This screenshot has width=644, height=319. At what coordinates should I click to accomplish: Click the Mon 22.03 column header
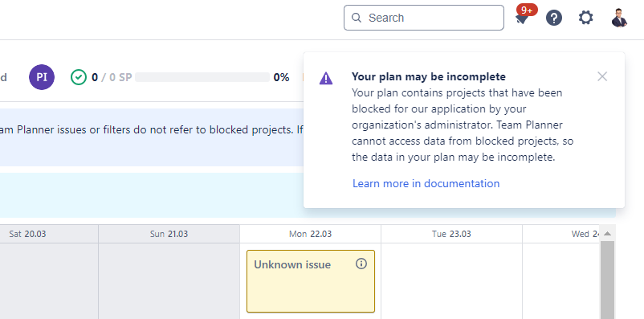click(x=310, y=234)
